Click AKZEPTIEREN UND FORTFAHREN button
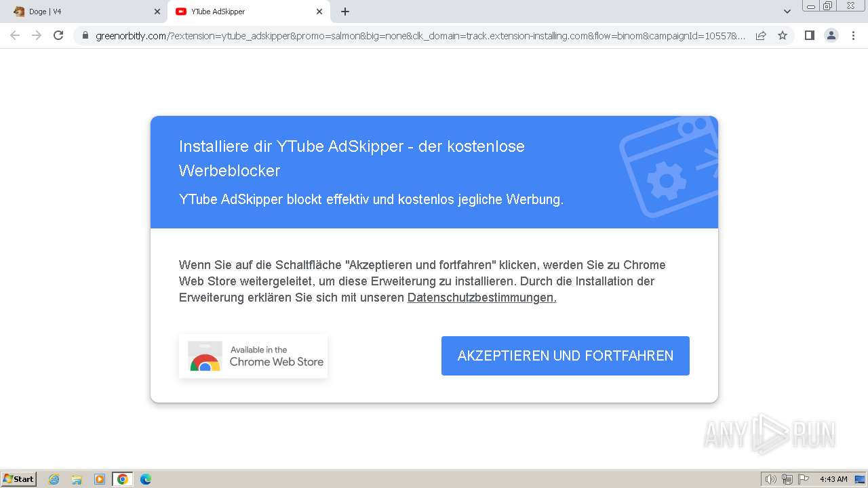This screenshot has height=488, width=868. pos(565,356)
